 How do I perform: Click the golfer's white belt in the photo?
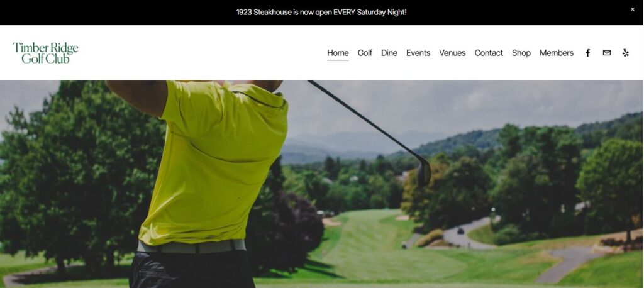point(191,246)
